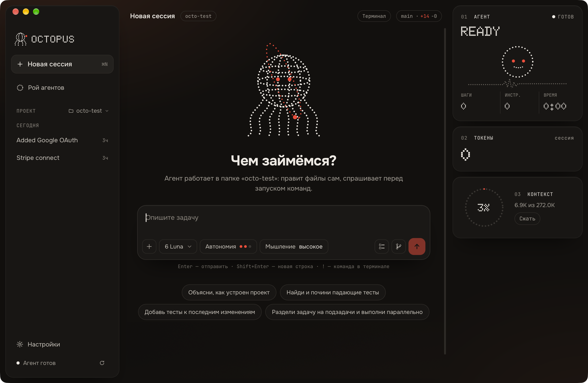
Task: Toggle Мышление высокое thinking level
Action: (x=294, y=247)
